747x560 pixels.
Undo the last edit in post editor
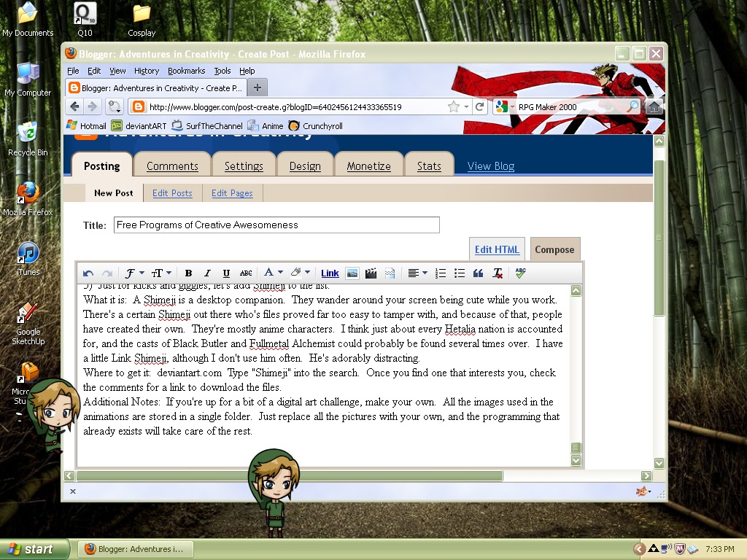pos(88,273)
